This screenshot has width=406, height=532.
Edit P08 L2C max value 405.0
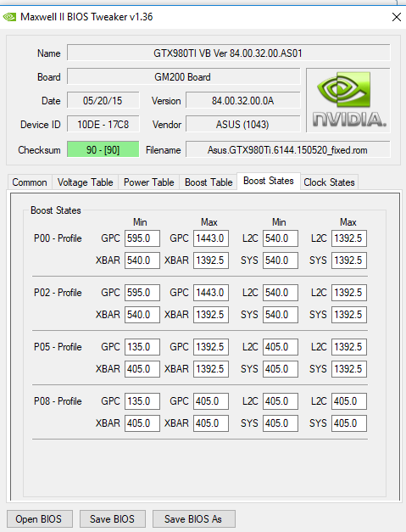pyautogui.click(x=349, y=401)
